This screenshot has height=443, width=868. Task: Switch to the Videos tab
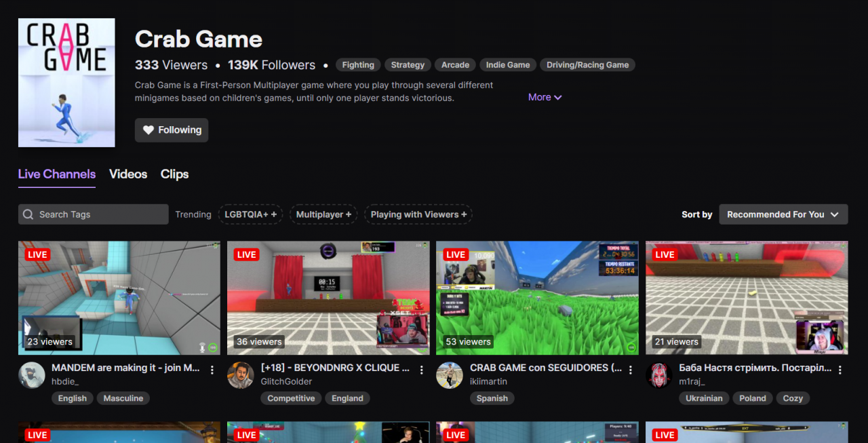[x=128, y=174]
